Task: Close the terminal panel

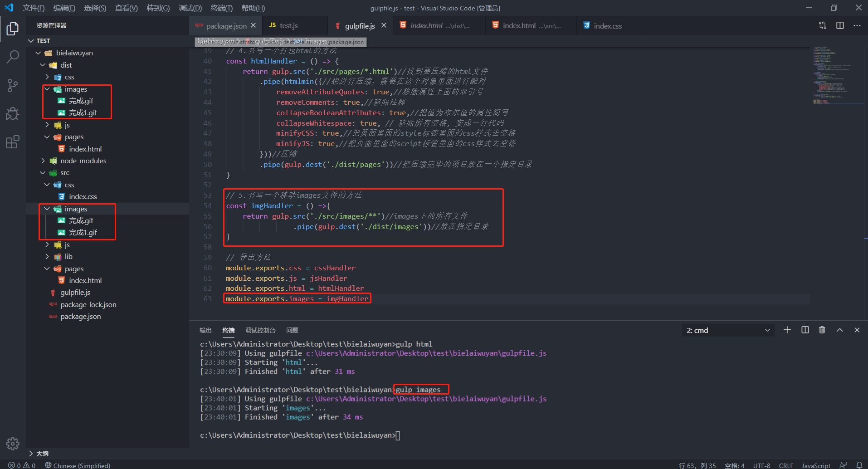Action: (x=857, y=330)
